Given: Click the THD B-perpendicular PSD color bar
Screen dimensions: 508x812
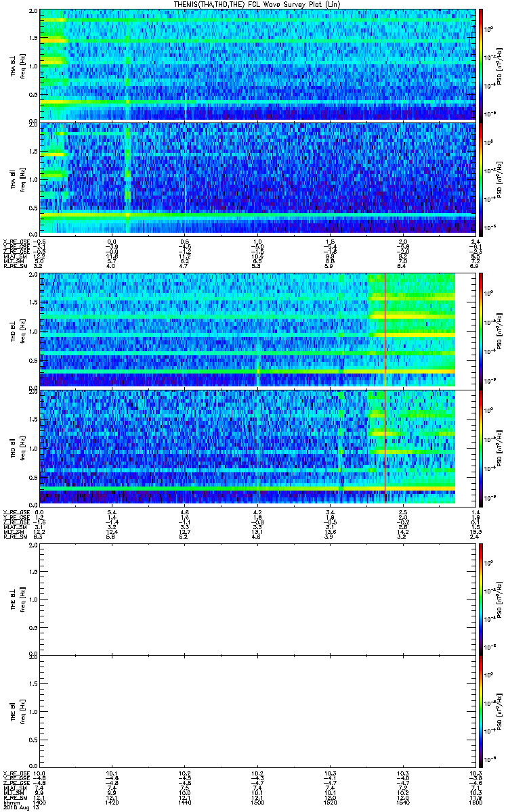Looking at the screenshot, I should click(481, 331).
